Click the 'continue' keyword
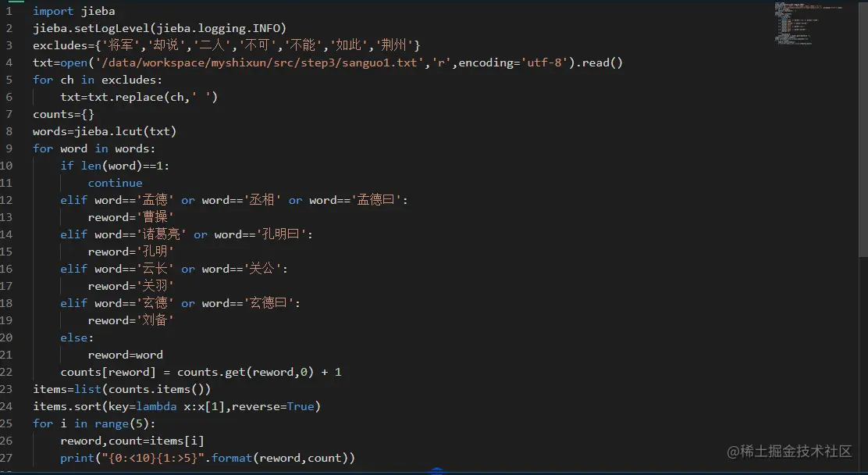Screen dimensions: 868x475 [x=116, y=183]
